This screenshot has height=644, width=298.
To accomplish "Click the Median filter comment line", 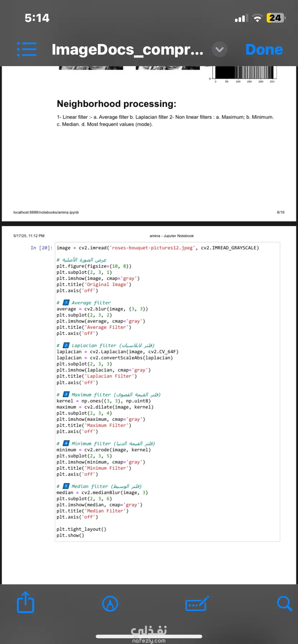I will tap(99, 486).
